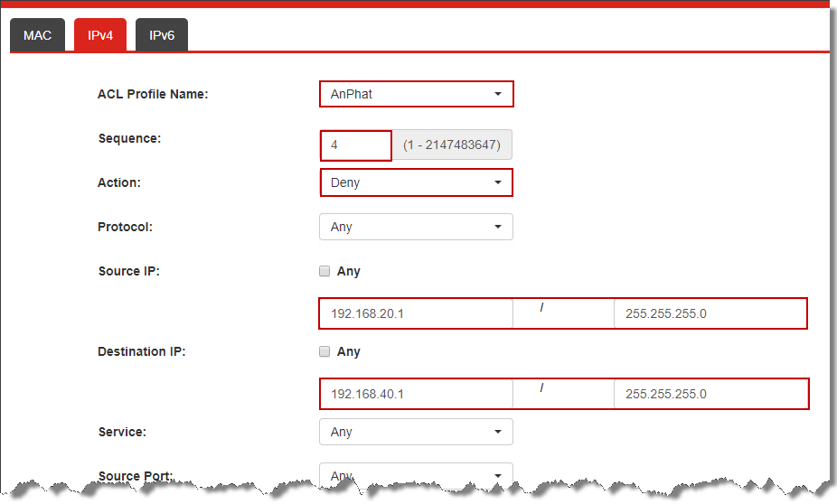Click the sequence range text (1 - 2147483647)

tap(452, 145)
